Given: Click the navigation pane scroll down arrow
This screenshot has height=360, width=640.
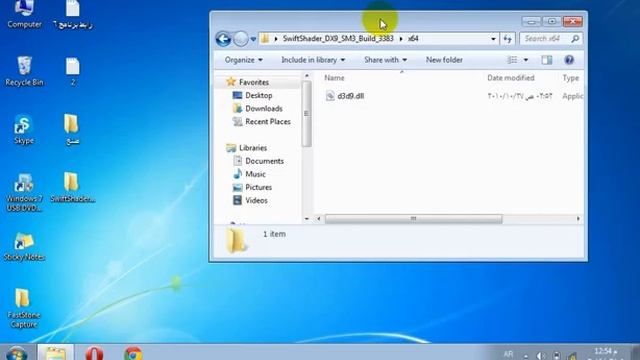Looking at the screenshot, I should tap(307, 219).
